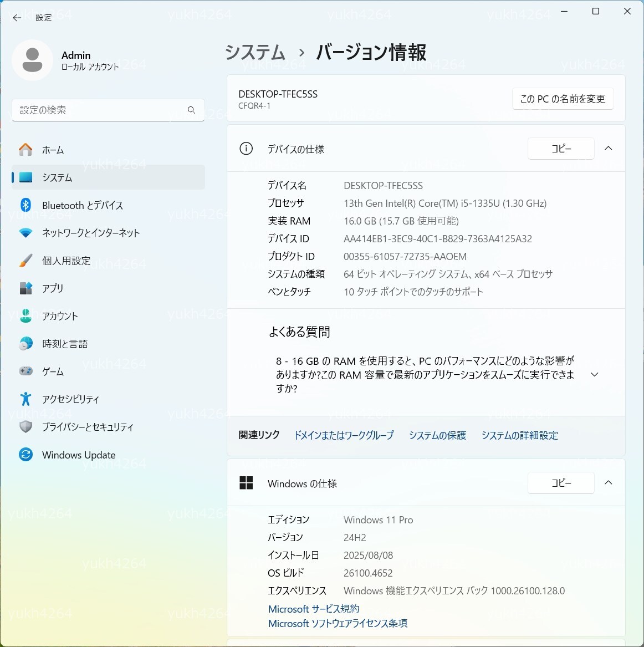Click the OS build value 26100.4652
Image resolution: width=644 pixels, height=647 pixels.
[x=368, y=573]
